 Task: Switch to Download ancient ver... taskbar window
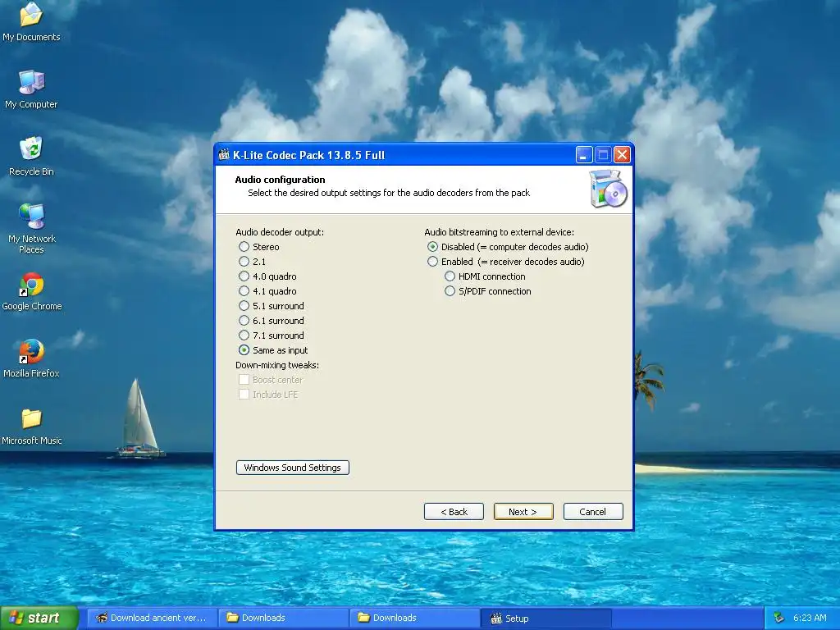[x=152, y=619]
